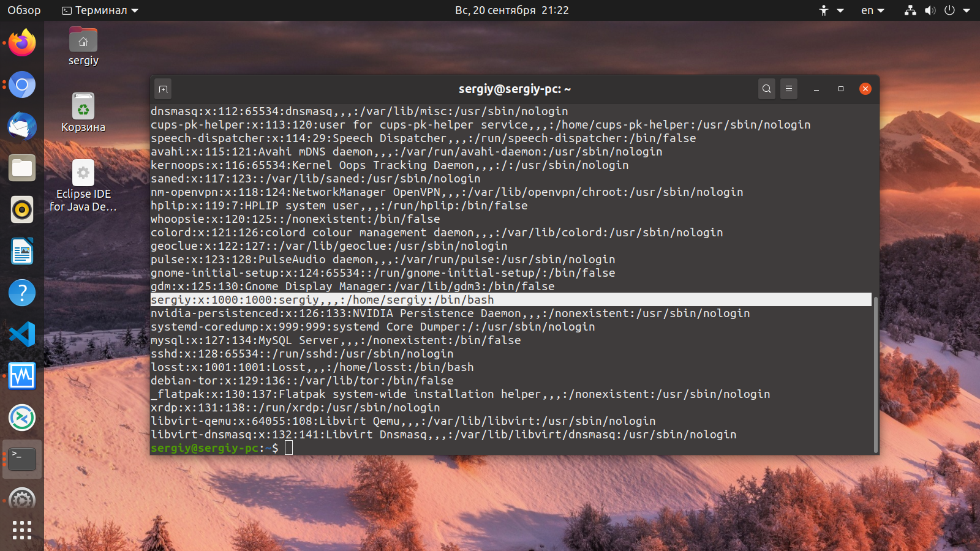Click the Terminal icon in the dock
Viewport: 980px width, 551px height.
click(x=22, y=459)
